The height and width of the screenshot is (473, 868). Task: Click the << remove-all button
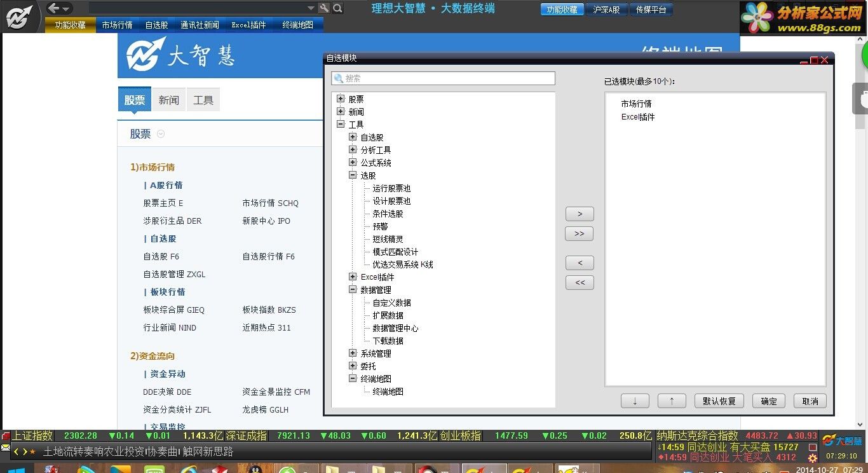580,282
